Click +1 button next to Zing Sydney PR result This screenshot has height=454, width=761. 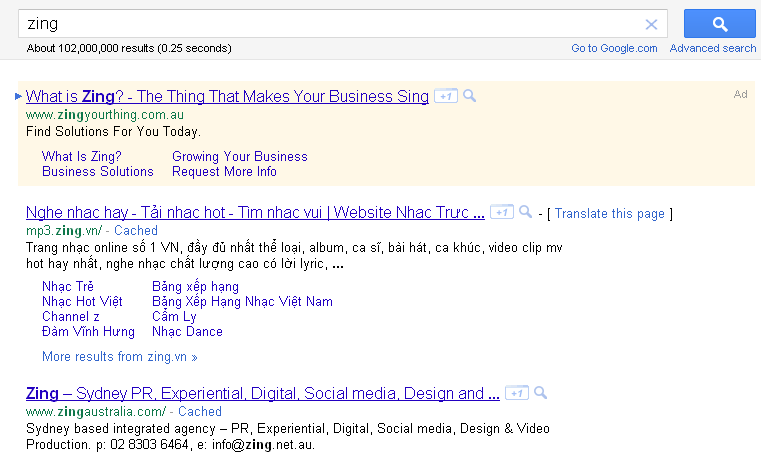click(517, 393)
